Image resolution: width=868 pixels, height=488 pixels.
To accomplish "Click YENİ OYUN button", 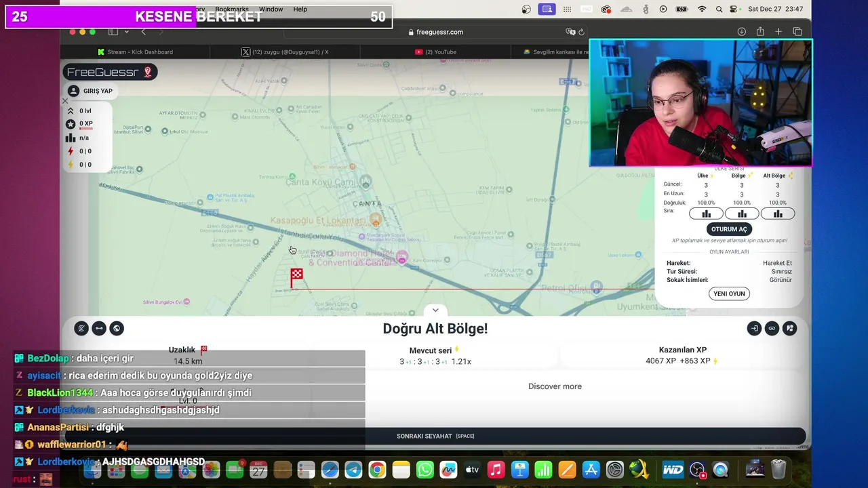I will click(x=729, y=293).
